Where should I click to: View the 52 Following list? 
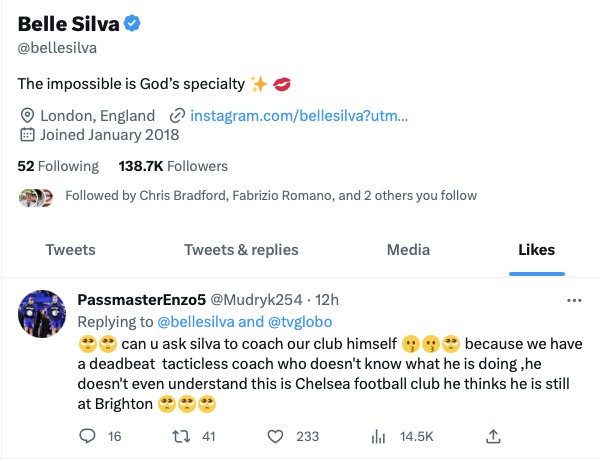[58, 166]
